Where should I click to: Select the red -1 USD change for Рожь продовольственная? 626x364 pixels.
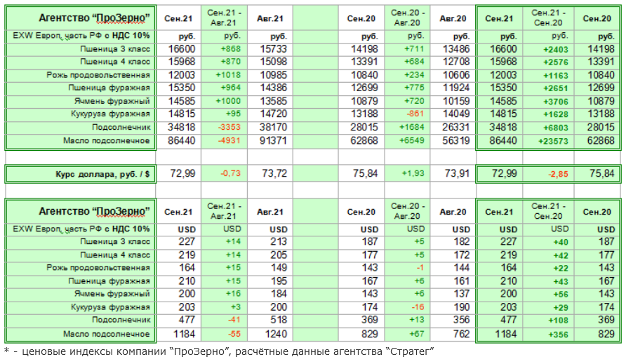420,268
